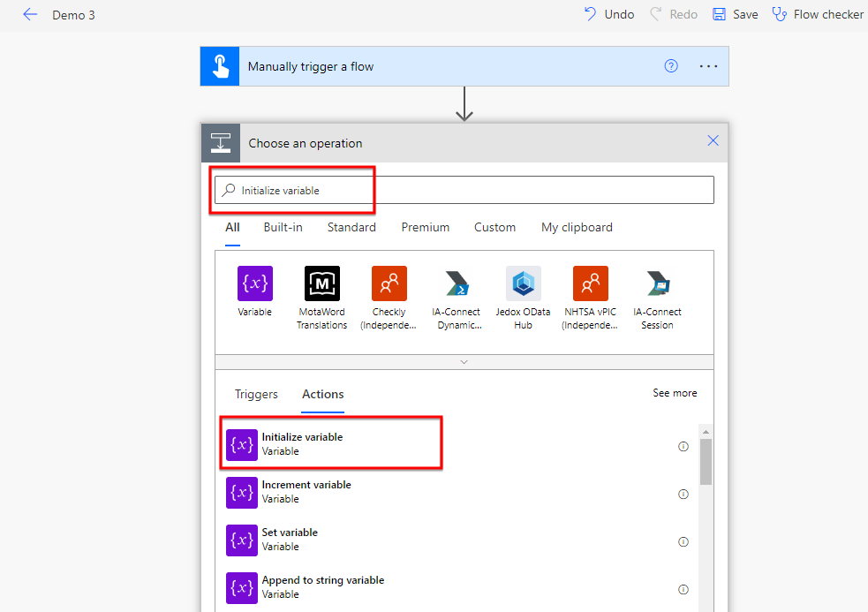The image size is (868, 612).
Task: Switch to the Premium tab
Action: [425, 227]
